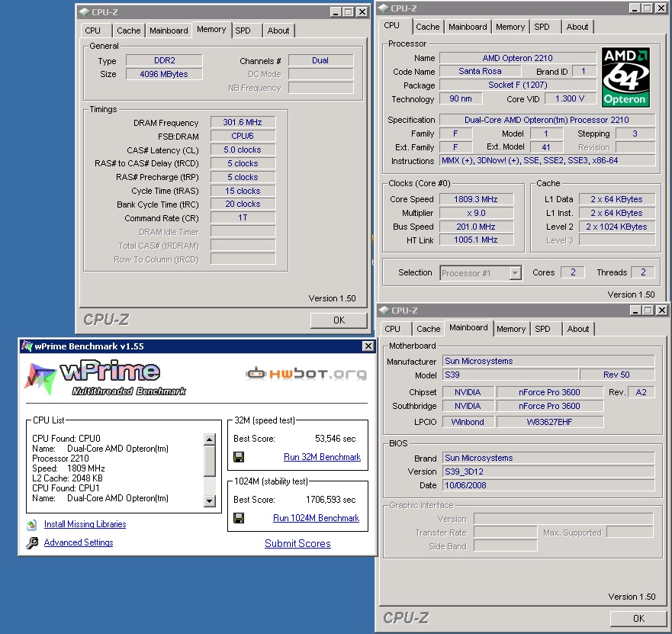Click the save icon under 1024M stability test
672x634 pixels.
point(239,518)
